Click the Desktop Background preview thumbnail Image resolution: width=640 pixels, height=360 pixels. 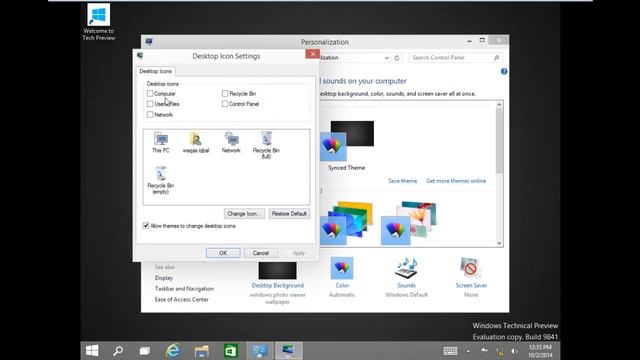pyautogui.click(x=278, y=271)
